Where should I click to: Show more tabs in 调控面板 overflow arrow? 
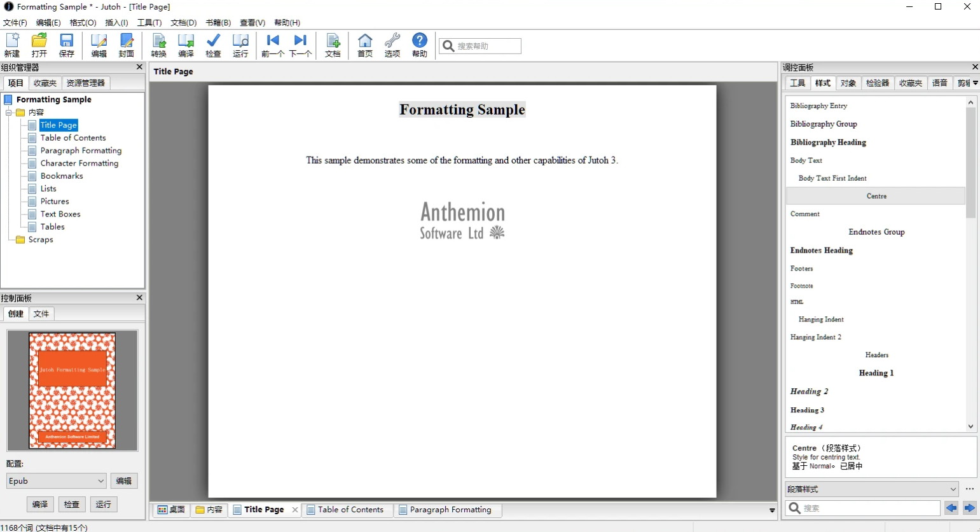tap(976, 83)
